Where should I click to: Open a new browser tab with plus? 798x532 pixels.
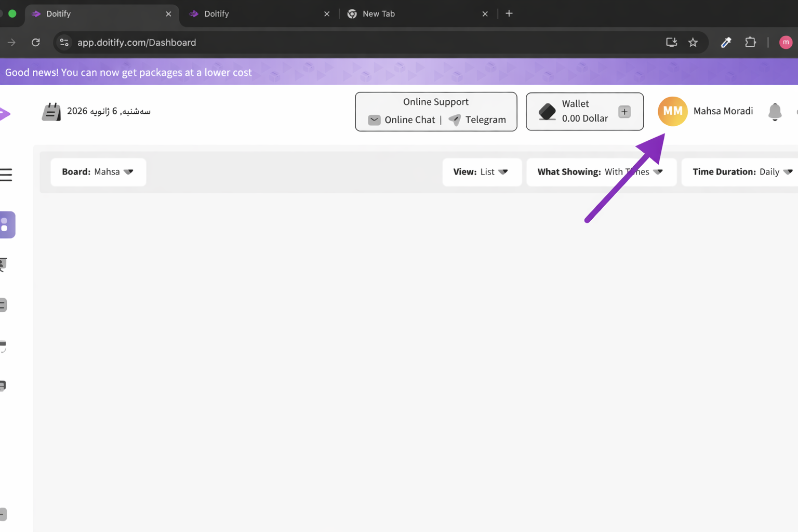[x=509, y=14]
